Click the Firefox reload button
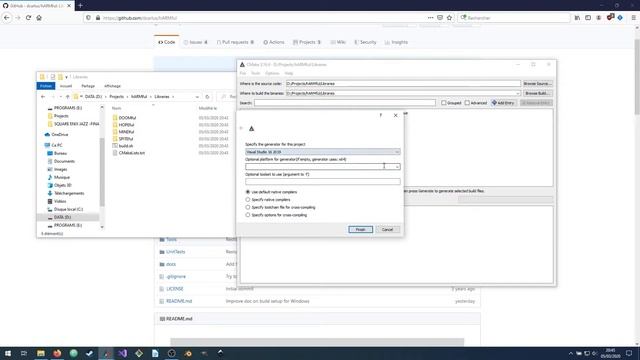This screenshot has width=640, height=360. [x=28, y=18]
